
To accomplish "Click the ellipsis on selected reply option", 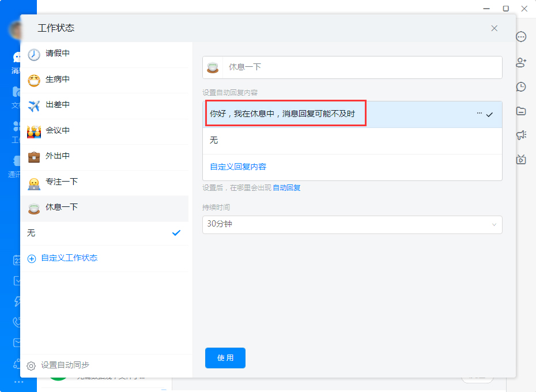I will [479, 113].
